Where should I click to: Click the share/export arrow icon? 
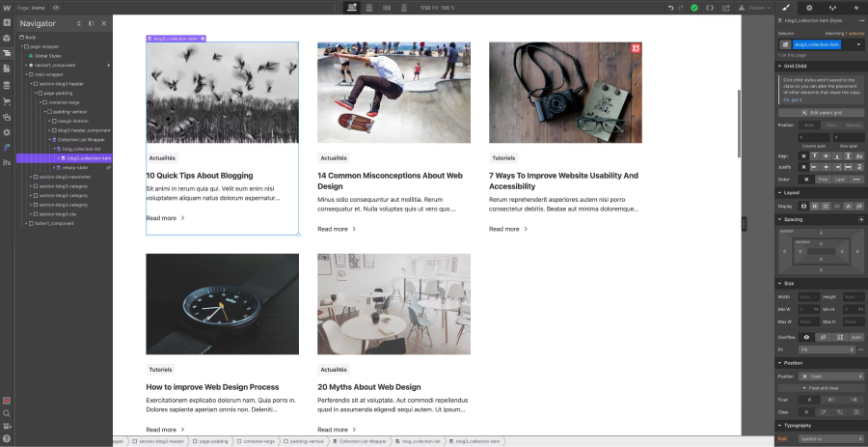click(725, 8)
